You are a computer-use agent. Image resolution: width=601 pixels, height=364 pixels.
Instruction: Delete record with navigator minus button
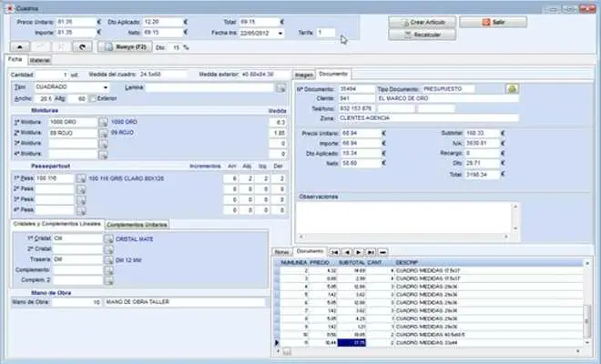point(382,252)
